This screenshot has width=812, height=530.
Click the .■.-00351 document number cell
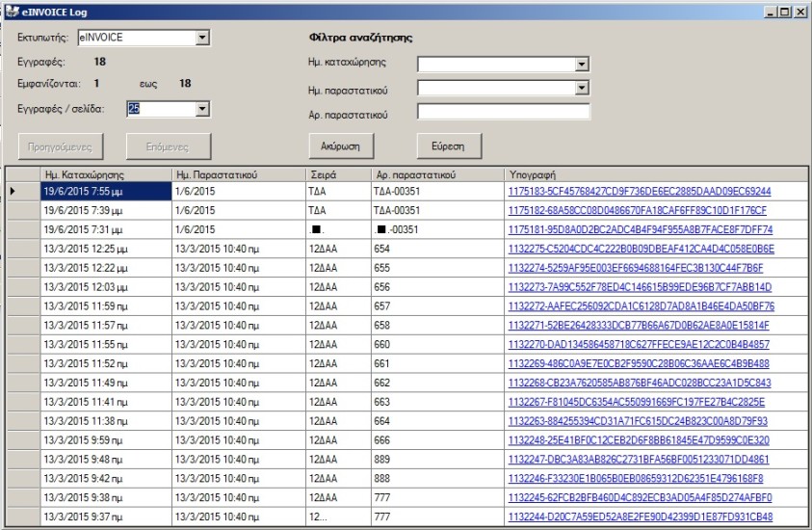tap(437, 229)
